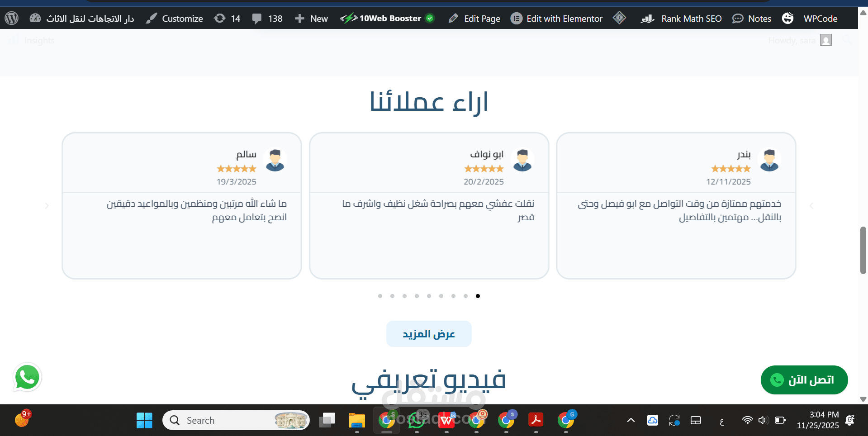Open the 3:04 PM clock and calendar

[818, 420]
